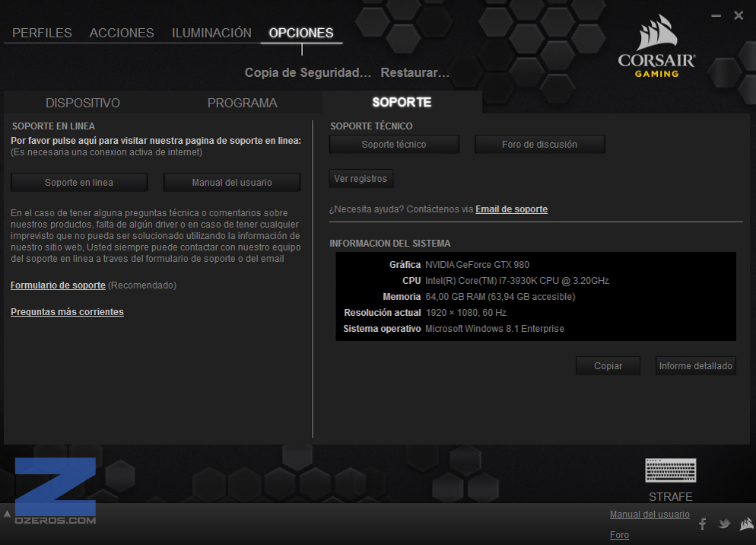Minimize the Corsair utility window

716,15
